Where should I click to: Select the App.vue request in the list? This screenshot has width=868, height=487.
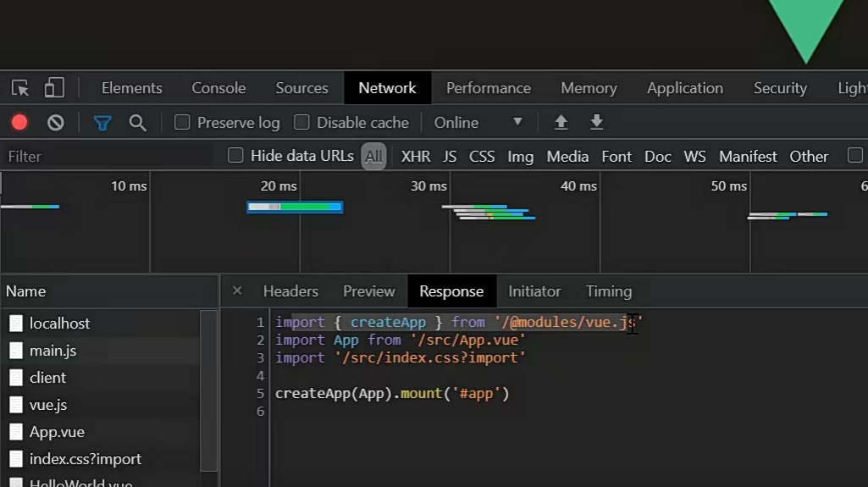[x=57, y=432]
